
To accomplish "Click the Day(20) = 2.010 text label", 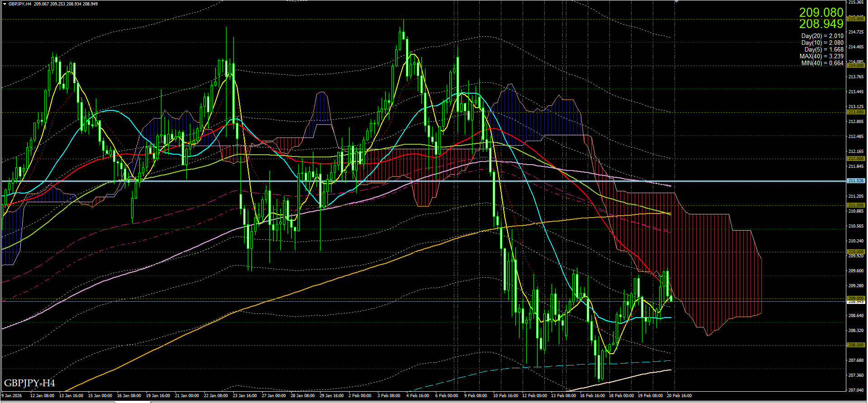I will point(822,36).
